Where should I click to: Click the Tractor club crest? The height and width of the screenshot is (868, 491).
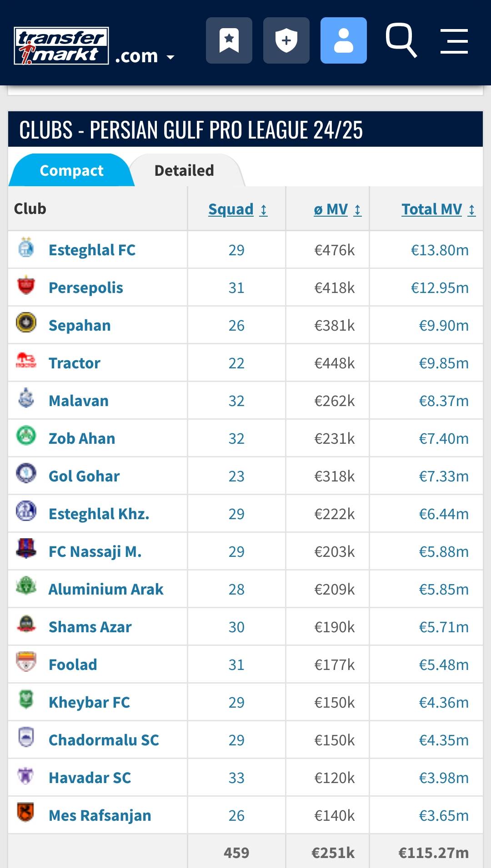26,361
